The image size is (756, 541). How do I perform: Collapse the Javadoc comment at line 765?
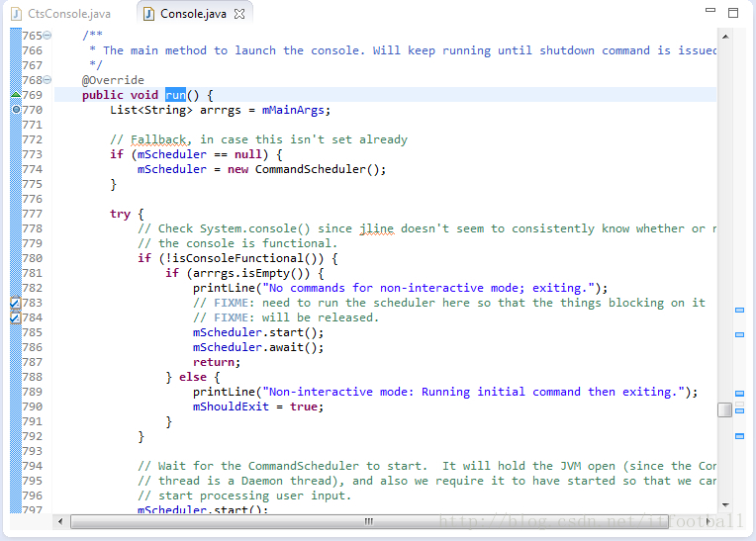(47, 36)
